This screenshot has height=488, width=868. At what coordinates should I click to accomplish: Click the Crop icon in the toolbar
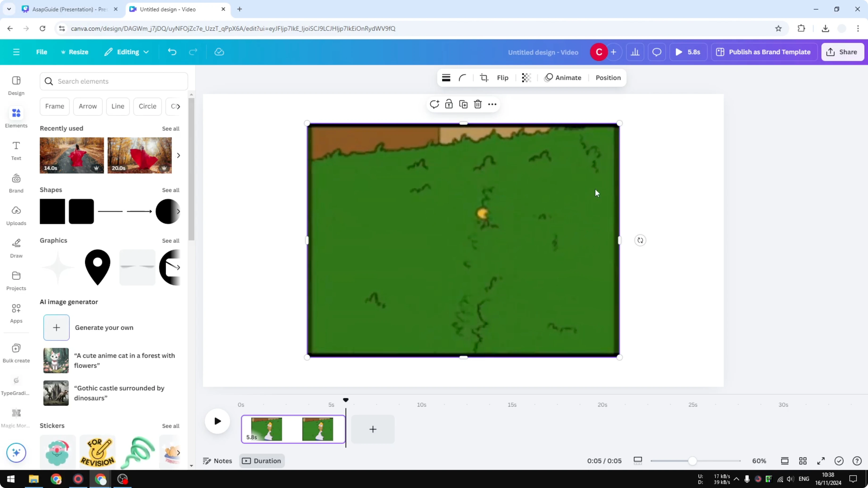point(484,78)
